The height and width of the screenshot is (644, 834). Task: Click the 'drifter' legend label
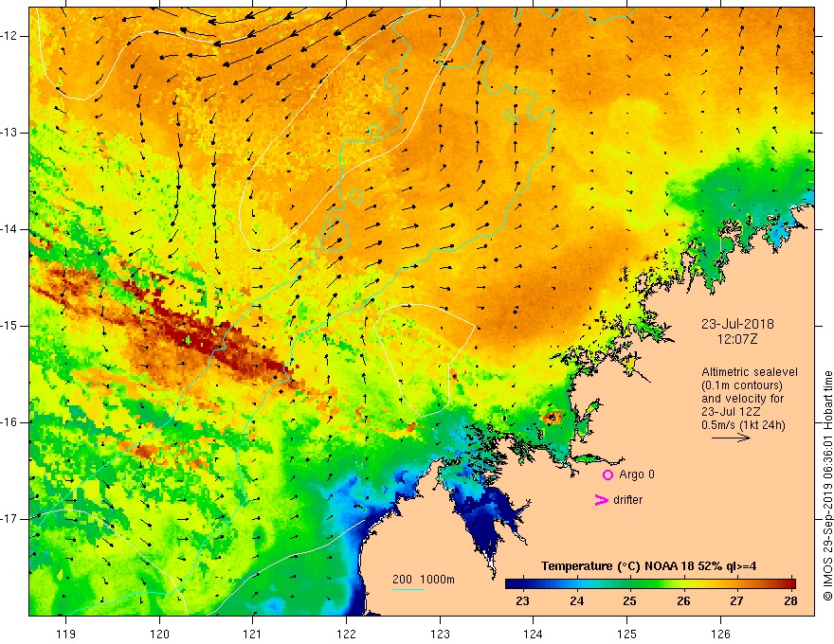coord(627,500)
